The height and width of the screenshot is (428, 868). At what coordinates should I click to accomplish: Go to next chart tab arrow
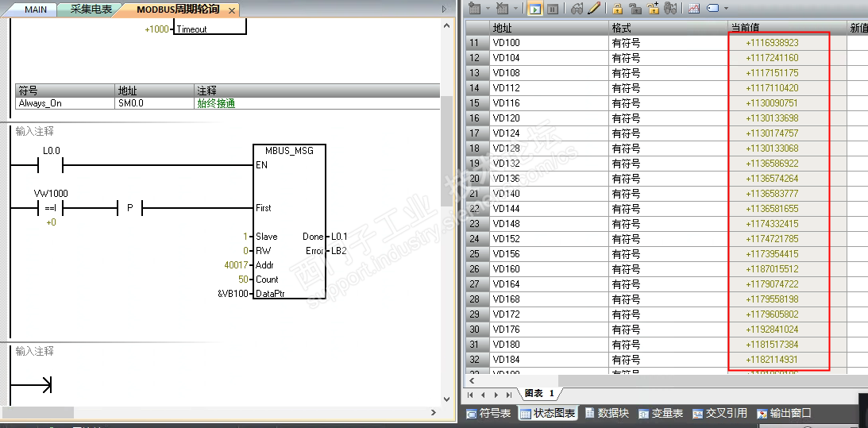pyautogui.click(x=496, y=395)
